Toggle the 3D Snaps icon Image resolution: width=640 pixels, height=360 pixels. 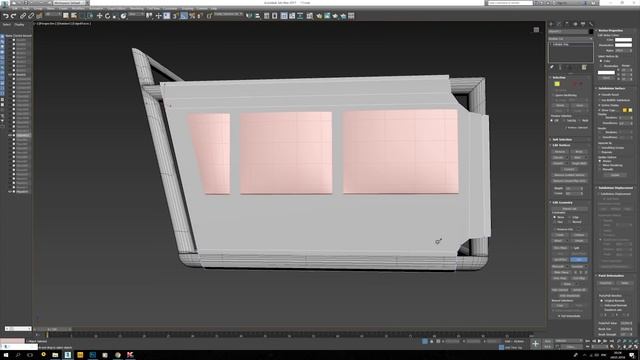coord(176,16)
